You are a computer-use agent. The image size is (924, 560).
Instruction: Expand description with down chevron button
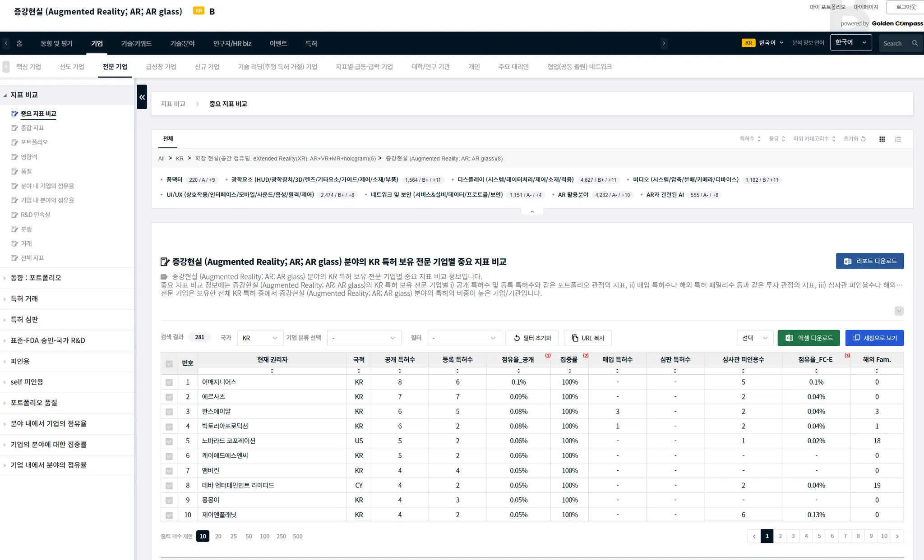(899, 311)
